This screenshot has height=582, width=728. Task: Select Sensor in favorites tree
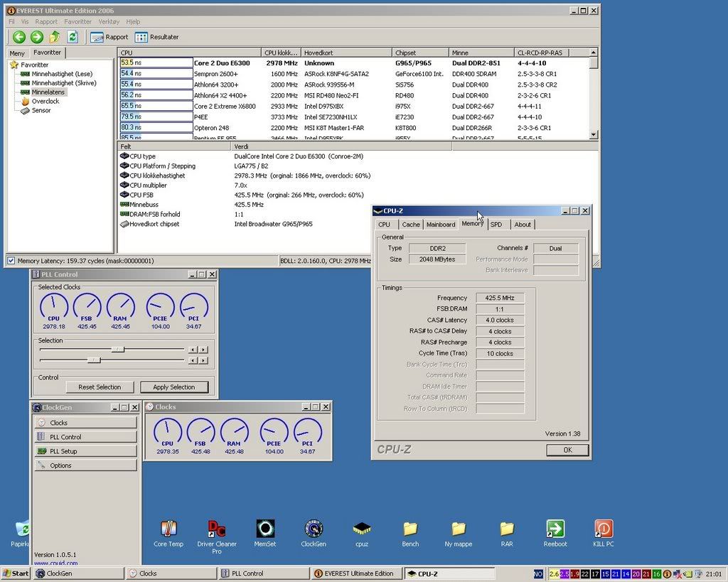click(x=41, y=110)
